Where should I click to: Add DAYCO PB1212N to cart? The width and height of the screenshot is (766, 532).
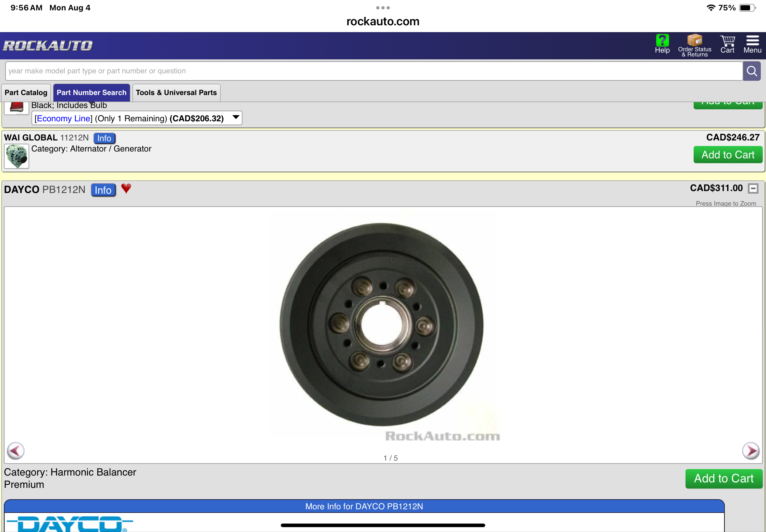(x=724, y=478)
